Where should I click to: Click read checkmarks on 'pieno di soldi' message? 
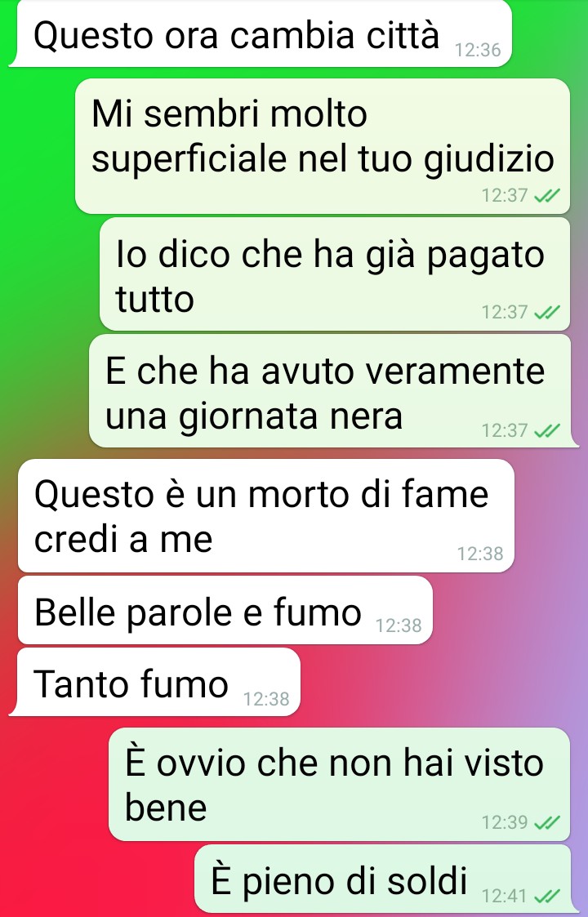tap(548, 896)
